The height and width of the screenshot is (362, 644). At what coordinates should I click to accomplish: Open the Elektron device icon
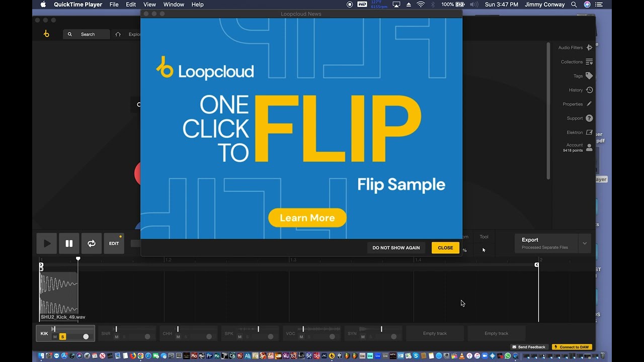[x=589, y=132]
